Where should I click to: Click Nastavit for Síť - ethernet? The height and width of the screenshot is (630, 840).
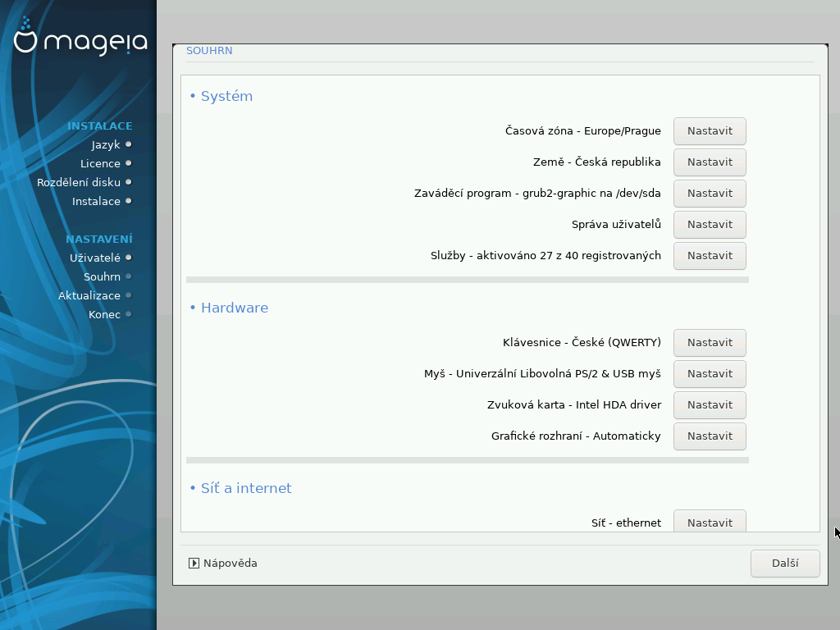tap(710, 521)
